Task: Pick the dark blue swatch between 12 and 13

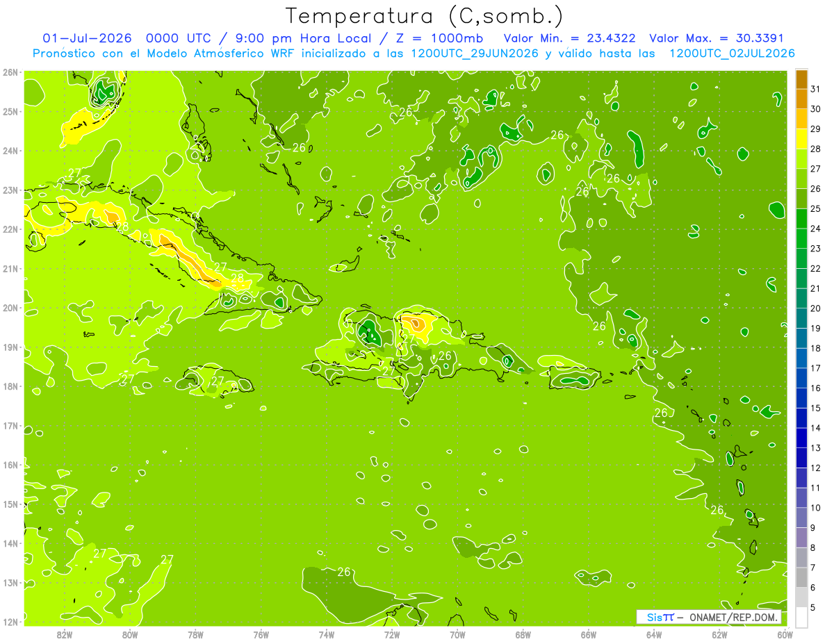Action: (x=801, y=458)
